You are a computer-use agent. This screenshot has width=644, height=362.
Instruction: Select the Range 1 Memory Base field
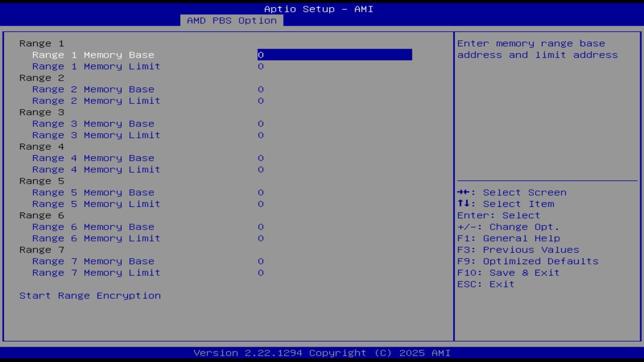pos(93,55)
